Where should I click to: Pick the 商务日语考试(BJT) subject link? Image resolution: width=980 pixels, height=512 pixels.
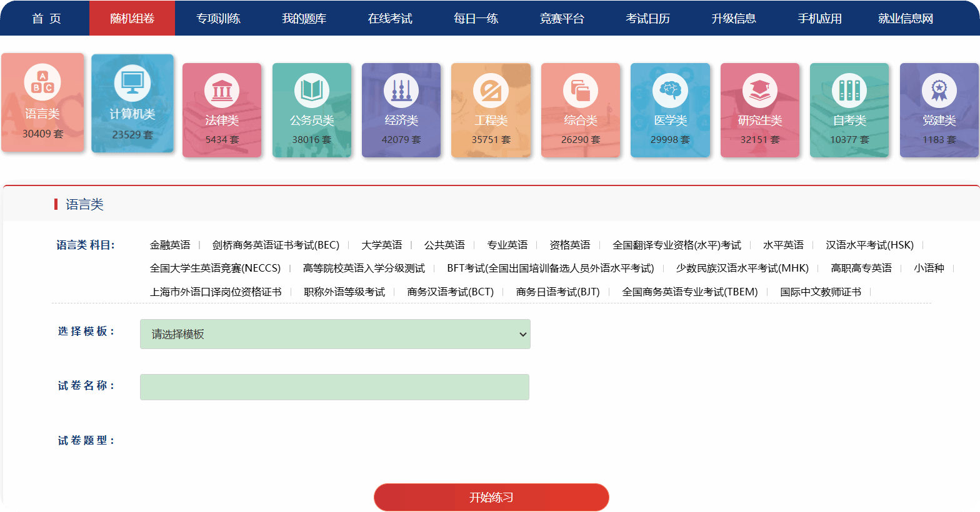point(557,292)
